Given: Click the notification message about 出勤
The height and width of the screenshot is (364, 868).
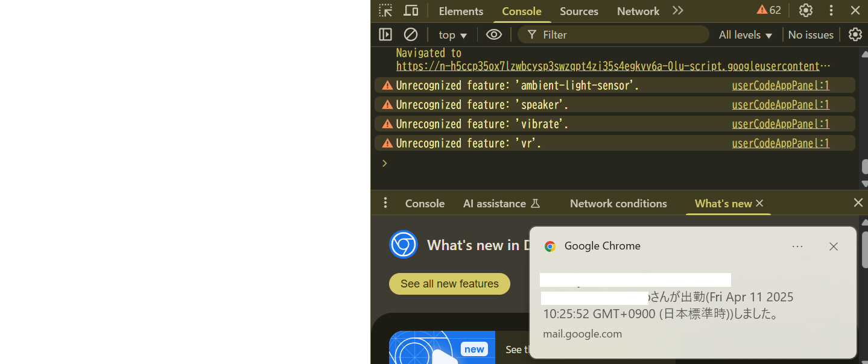Looking at the screenshot, I should [668, 306].
